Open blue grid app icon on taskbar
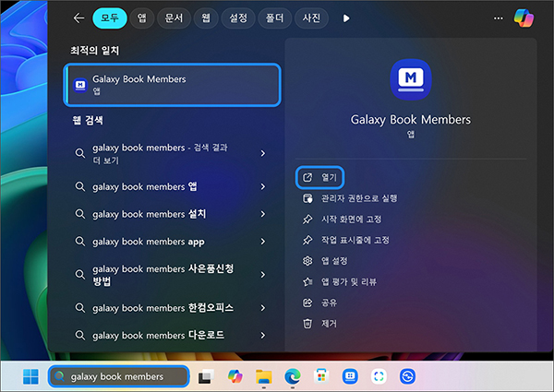 pyautogui.click(x=350, y=376)
